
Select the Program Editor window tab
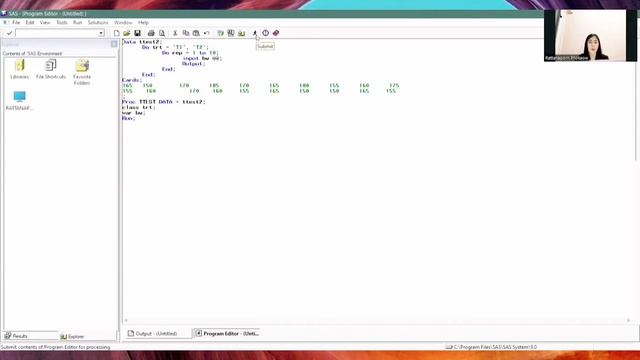(x=227, y=333)
